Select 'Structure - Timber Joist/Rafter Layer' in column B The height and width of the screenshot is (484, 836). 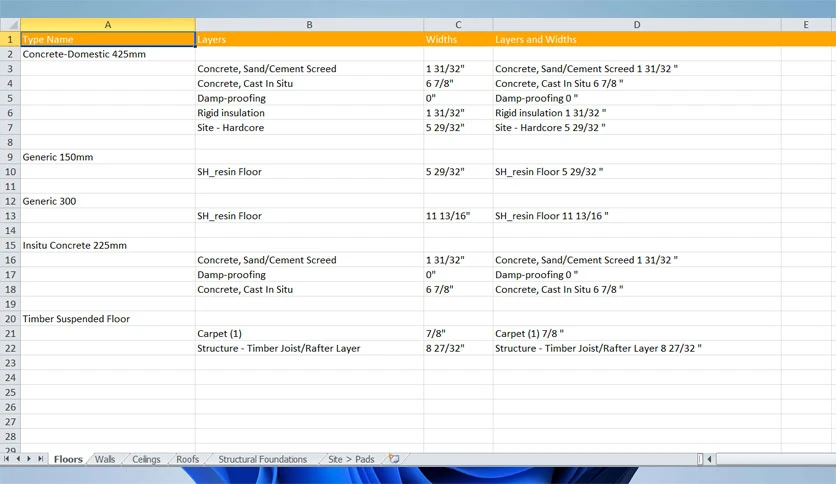(309, 348)
